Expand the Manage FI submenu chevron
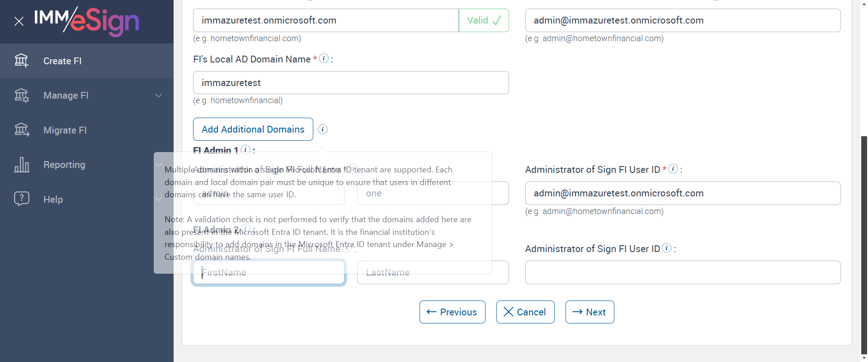The width and height of the screenshot is (868, 362). click(159, 95)
